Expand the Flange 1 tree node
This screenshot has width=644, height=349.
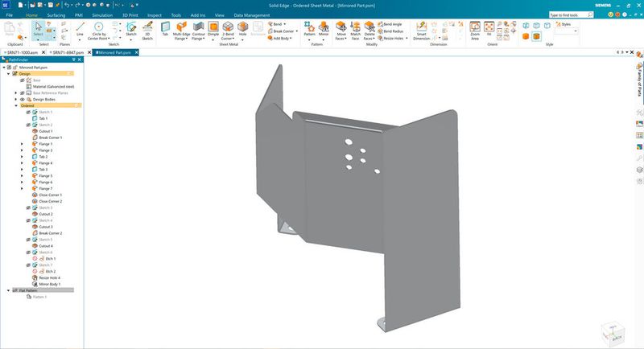tap(22, 144)
